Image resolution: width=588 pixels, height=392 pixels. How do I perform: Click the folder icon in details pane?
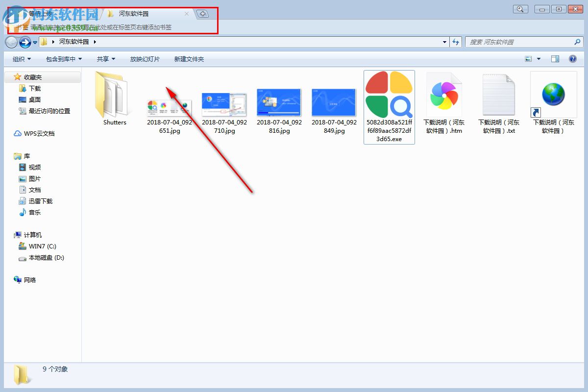22,374
